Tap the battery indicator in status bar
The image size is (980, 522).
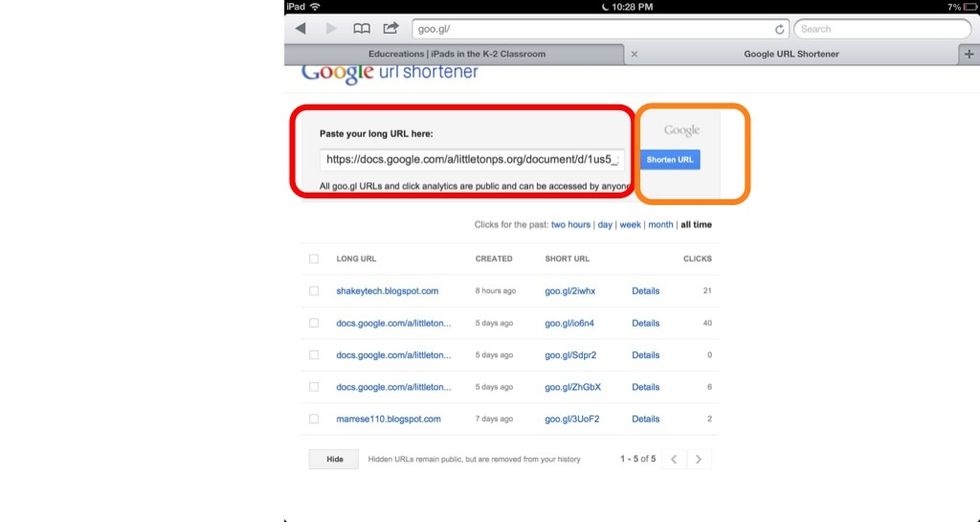point(971,7)
